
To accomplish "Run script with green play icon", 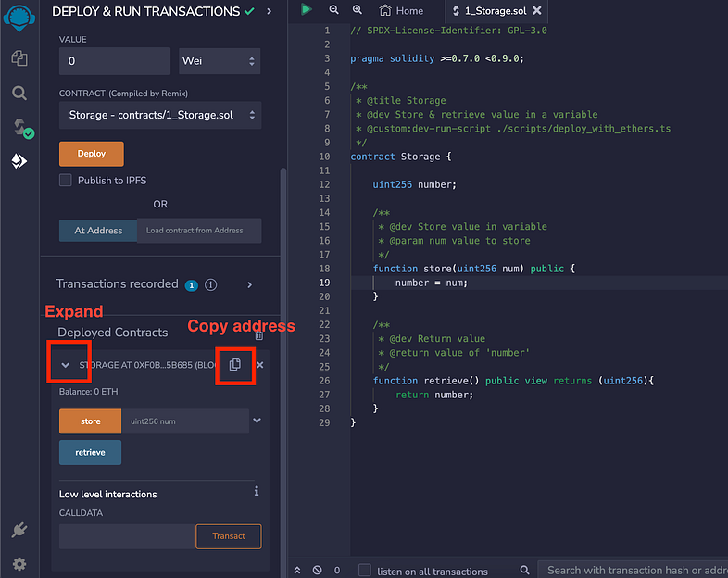I will pyautogui.click(x=306, y=10).
